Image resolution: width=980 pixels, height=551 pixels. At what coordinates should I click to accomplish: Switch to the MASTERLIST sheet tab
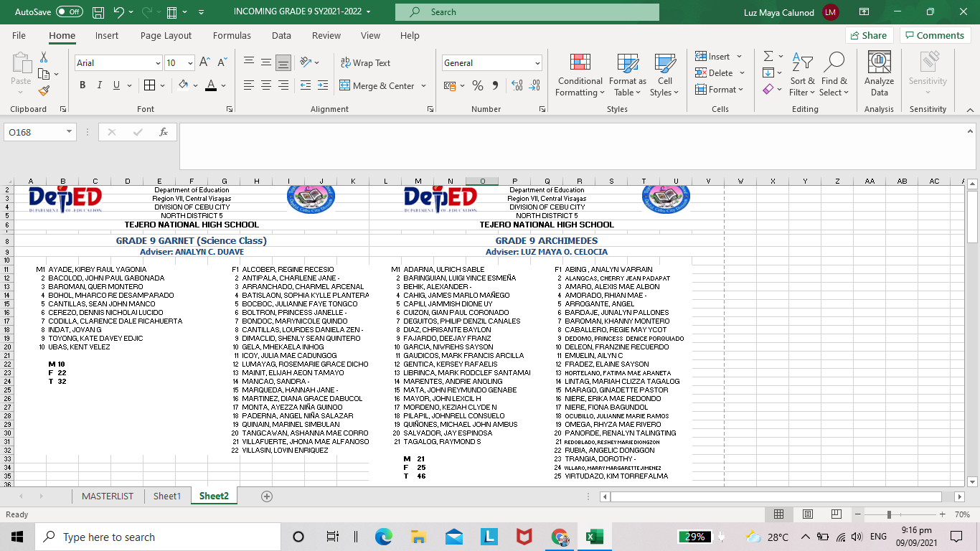108,496
